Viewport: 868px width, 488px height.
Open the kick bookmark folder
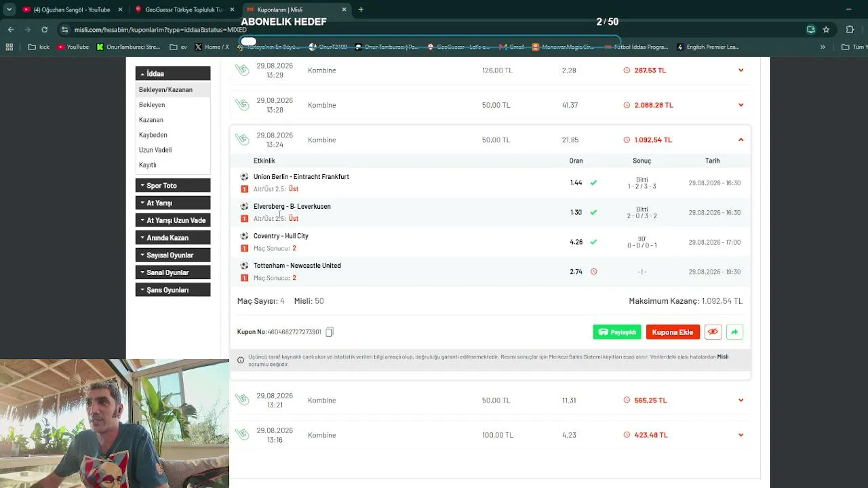39,47
